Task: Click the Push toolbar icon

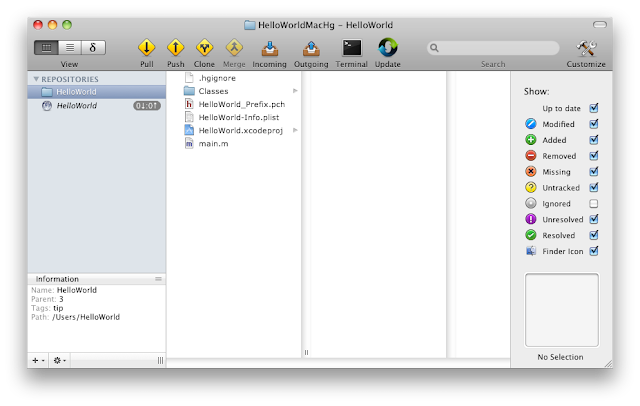Action: click(176, 48)
